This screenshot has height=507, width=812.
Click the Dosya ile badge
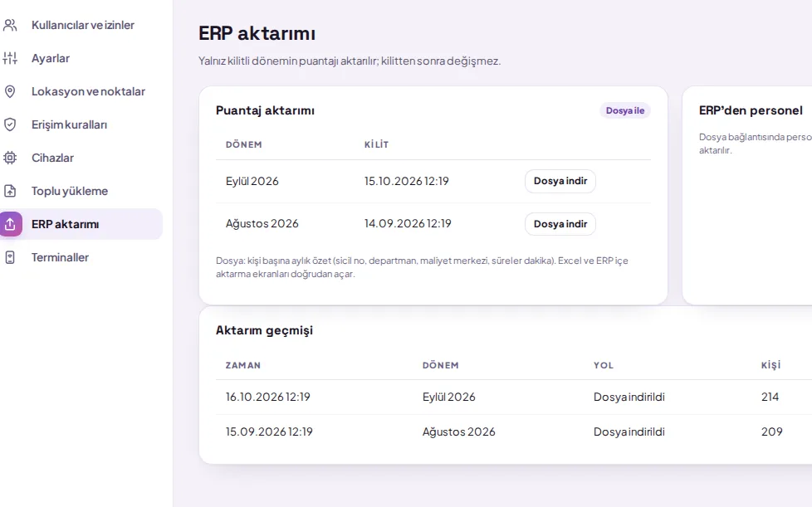(x=625, y=110)
